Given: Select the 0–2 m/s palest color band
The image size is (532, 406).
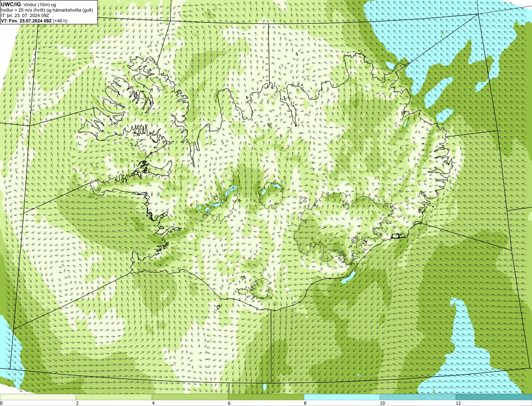Looking at the screenshot, I should pos(38,397).
